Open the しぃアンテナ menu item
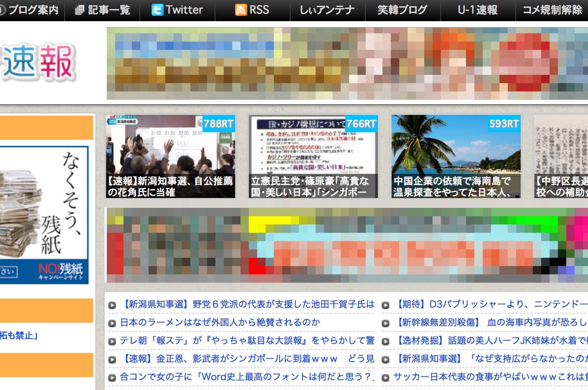The height and width of the screenshot is (390, 588). pos(327,10)
